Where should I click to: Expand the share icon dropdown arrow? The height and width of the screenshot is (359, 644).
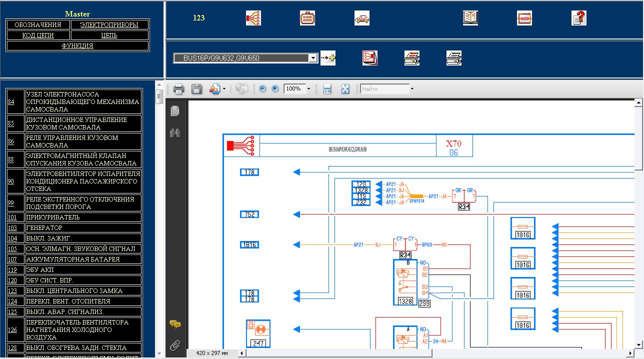pos(224,89)
